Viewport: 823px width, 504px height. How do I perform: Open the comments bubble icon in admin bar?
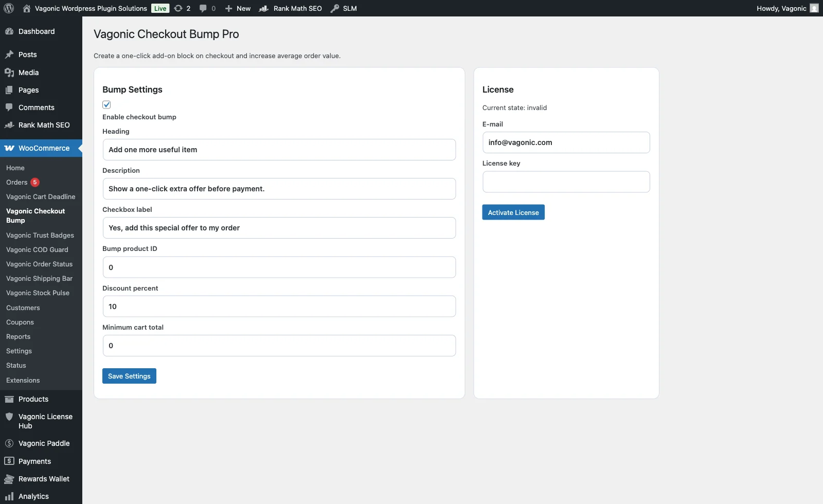coord(203,8)
